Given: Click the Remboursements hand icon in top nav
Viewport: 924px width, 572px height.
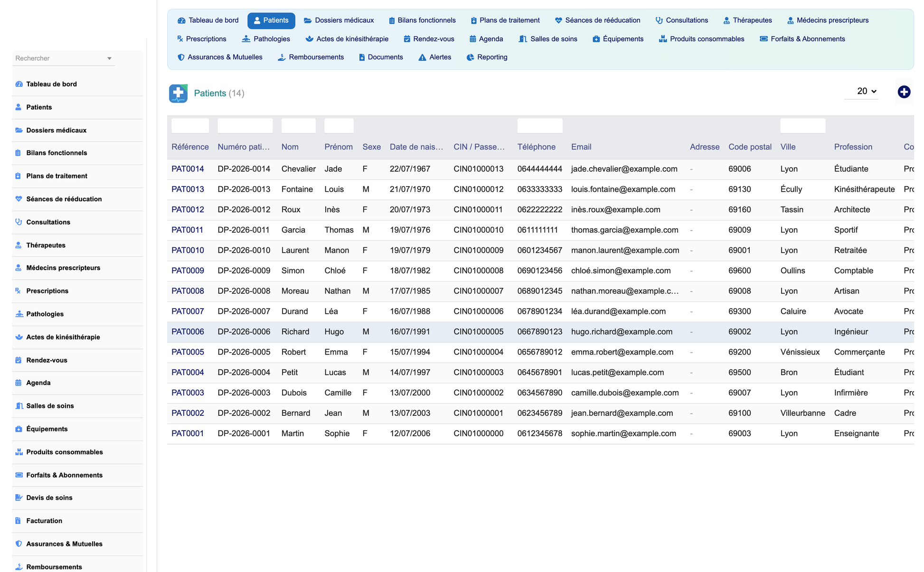Looking at the screenshot, I should (x=282, y=57).
